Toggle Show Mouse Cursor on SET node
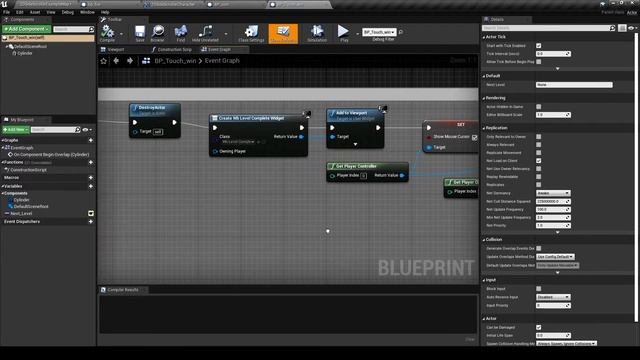 475,137
